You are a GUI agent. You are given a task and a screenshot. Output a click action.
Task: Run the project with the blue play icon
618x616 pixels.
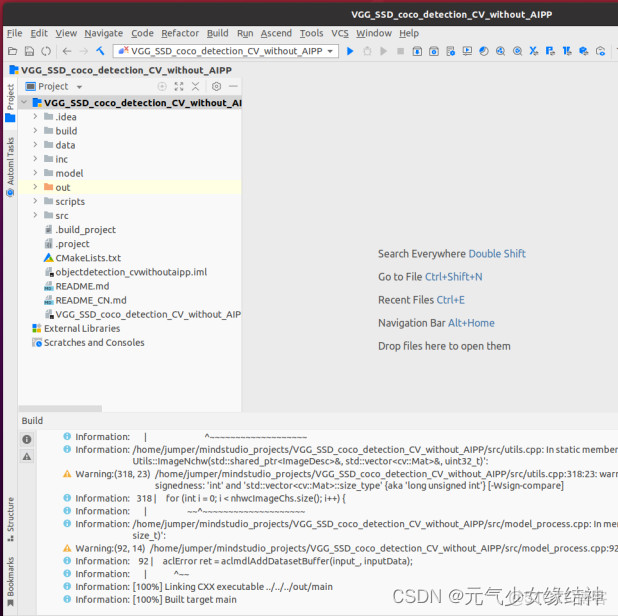coord(350,51)
